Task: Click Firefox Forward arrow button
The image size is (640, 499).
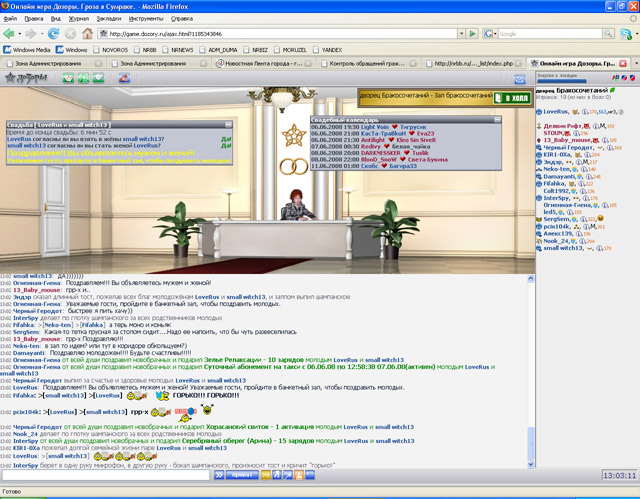Action: click(x=30, y=33)
